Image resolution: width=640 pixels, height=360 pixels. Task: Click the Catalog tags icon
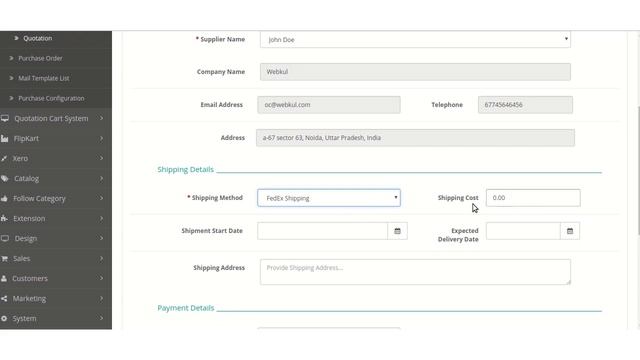pyautogui.click(x=4, y=178)
